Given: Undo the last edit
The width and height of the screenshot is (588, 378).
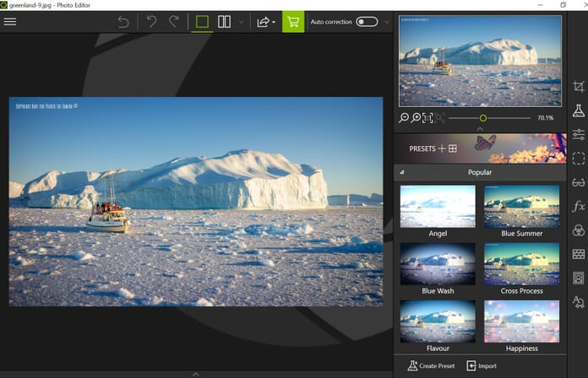Looking at the screenshot, I should click(151, 21).
